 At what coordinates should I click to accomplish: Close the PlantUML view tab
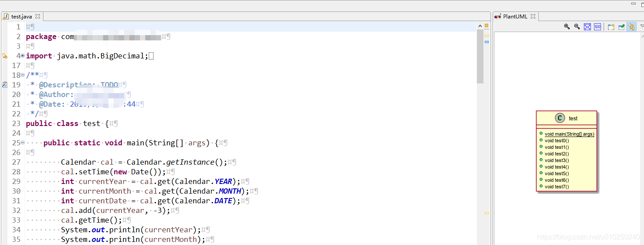[x=533, y=16]
